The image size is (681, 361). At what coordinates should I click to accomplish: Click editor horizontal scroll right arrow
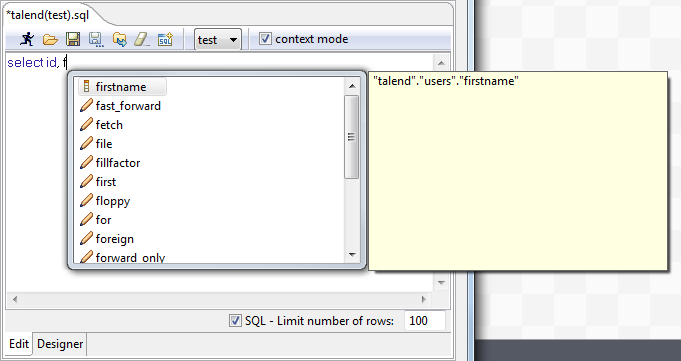tap(424, 299)
